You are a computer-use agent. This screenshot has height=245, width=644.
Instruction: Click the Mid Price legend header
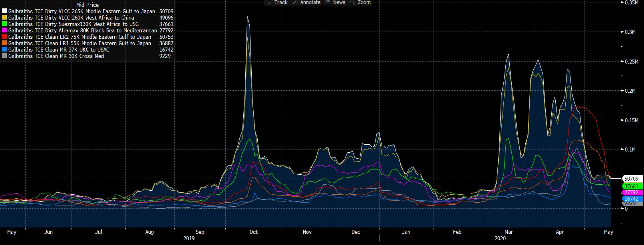click(x=87, y=5)
